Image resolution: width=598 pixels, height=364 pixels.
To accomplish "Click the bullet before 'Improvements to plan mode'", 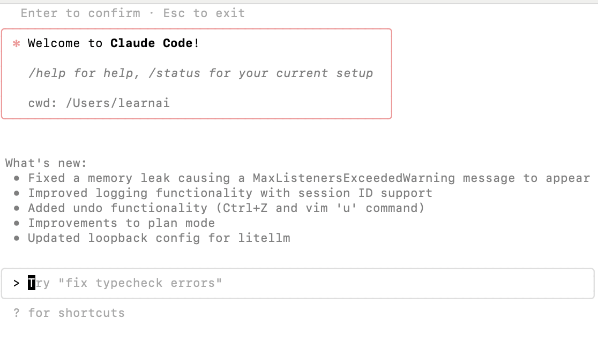I will click(x=17, y=223).
